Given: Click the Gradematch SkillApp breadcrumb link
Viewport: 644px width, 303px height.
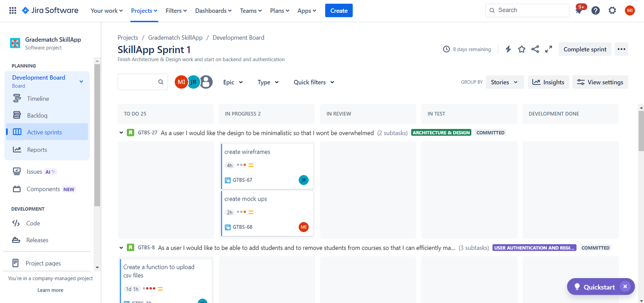Looking at the screenshot, I should click(175, 37).
